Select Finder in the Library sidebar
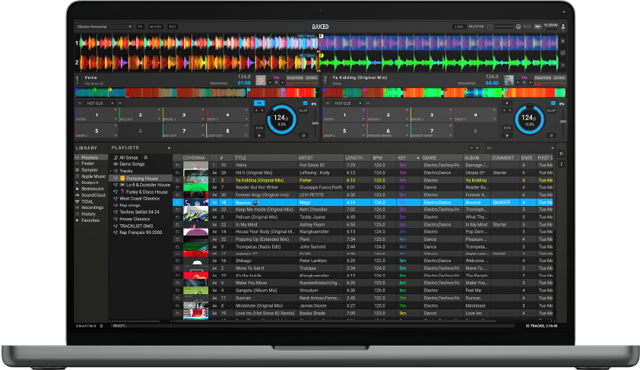 [x=87, y=164]
